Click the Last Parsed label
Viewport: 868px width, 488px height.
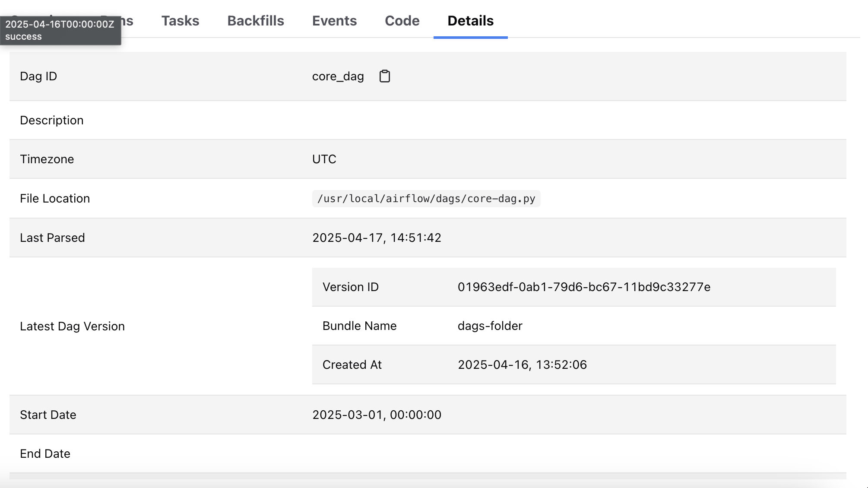pyautogui.click(x=52, y=238)
